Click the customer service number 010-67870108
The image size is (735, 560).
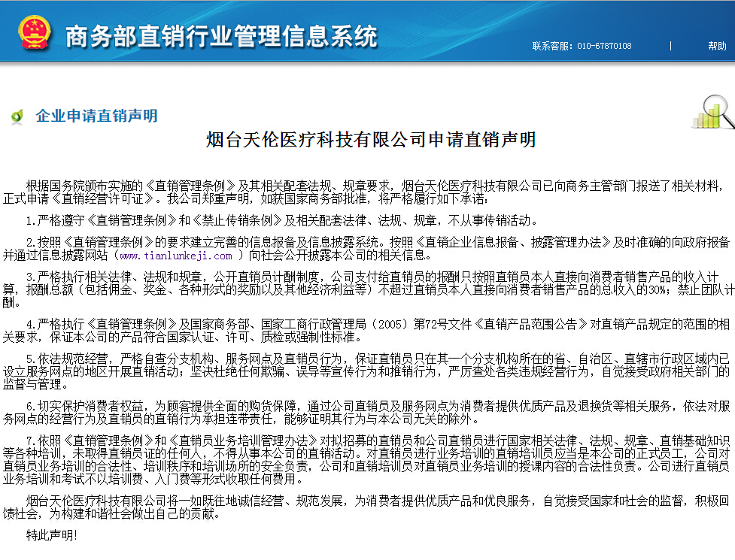click(x=582, y=46)
